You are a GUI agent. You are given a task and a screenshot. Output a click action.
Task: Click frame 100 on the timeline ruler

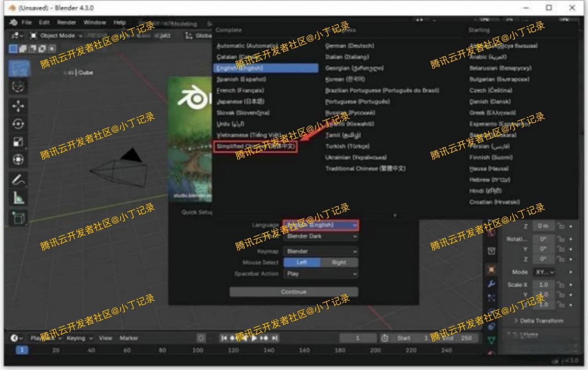[198, 350]
